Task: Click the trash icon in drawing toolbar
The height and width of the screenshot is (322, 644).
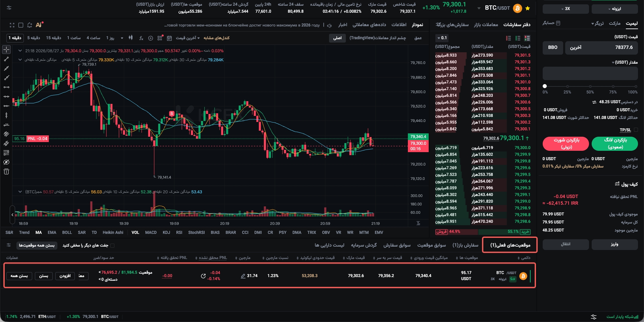Action: tap(6, 172)
